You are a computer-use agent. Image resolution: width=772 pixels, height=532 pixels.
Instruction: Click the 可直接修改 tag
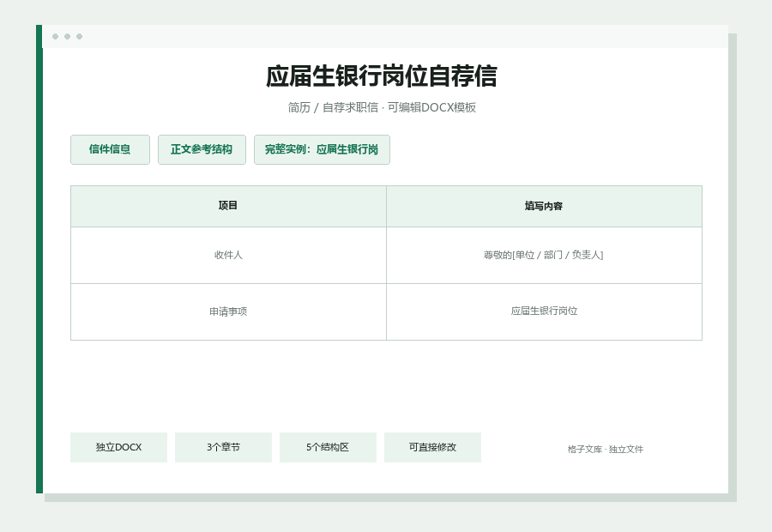pyautogui.click(x=432, y=447)
